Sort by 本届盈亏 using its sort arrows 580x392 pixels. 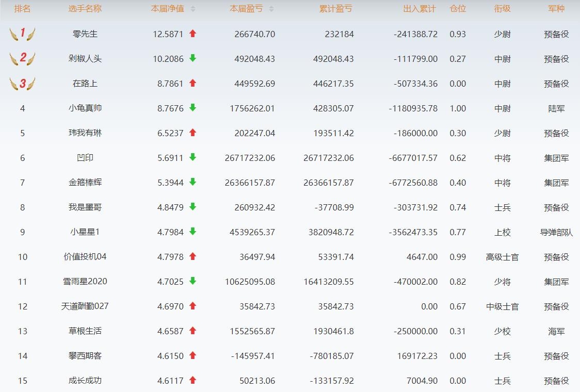(271, 9)
